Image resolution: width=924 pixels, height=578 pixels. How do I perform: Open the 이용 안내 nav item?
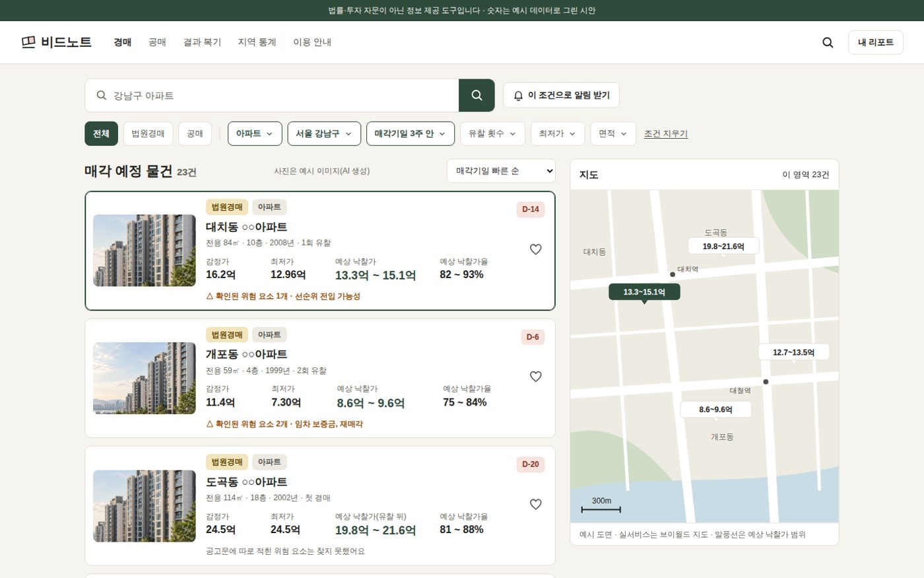(312, 42)
